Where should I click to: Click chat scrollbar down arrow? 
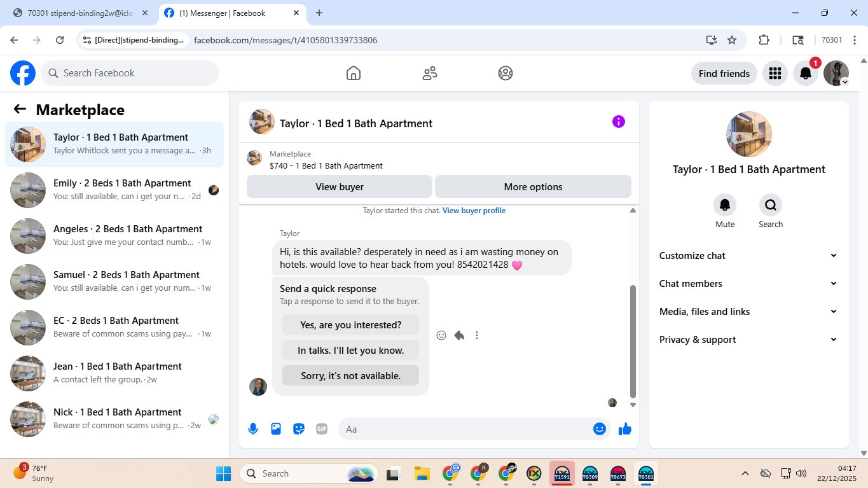click(633, 405)
